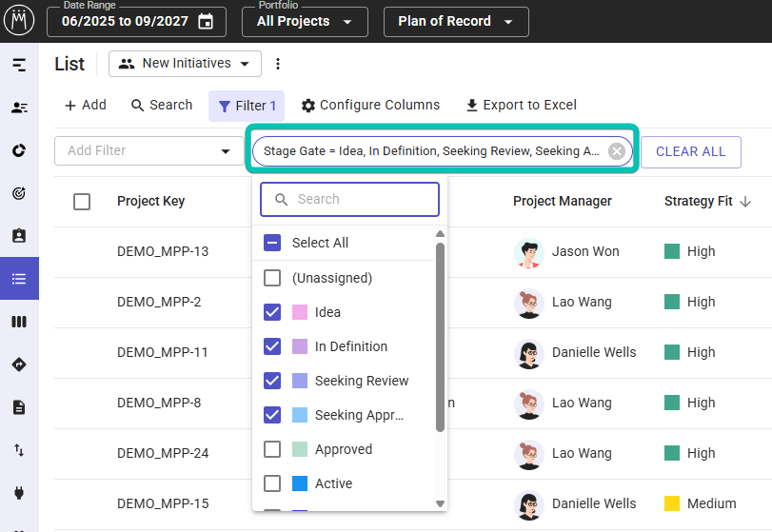The width and height of the screenshot is (772, 532).
Task: Open the Plan of Record dropdown
Action: 455,22
